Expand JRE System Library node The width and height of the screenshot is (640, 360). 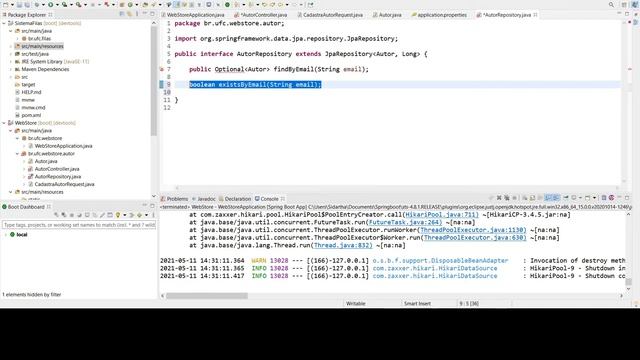coord(11,62)
